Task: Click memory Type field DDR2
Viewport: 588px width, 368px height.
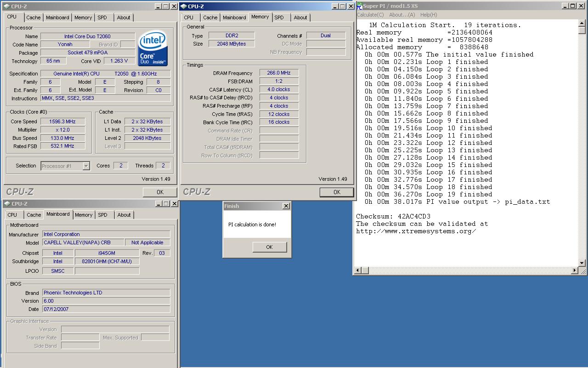Action: pyautogui.click(x=232, y=35)
